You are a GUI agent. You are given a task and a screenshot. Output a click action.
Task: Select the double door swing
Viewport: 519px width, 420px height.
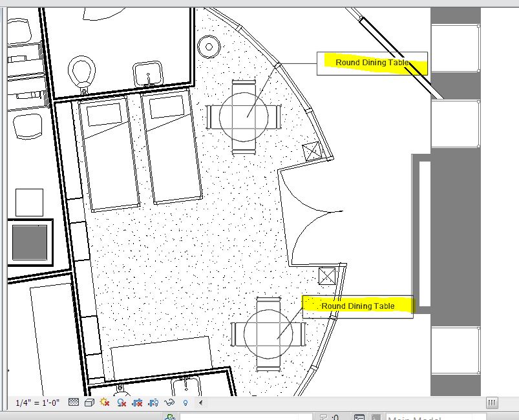pos(310,217)
